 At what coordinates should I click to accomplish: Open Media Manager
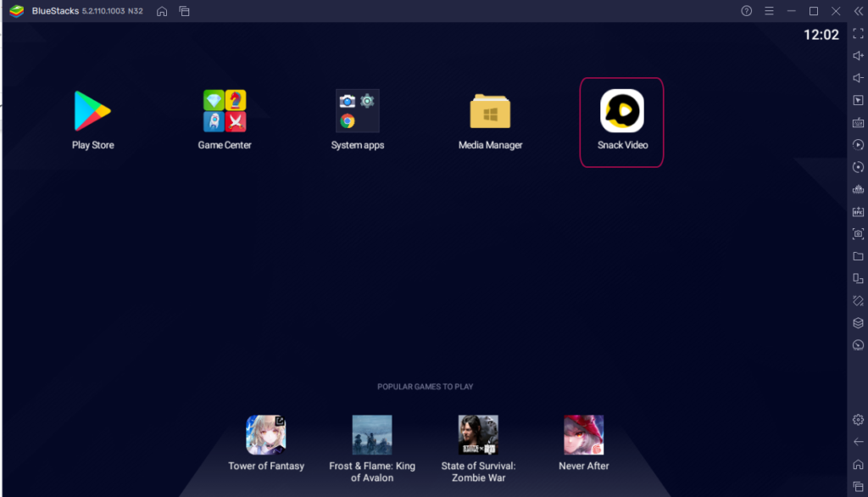(490, 110)
